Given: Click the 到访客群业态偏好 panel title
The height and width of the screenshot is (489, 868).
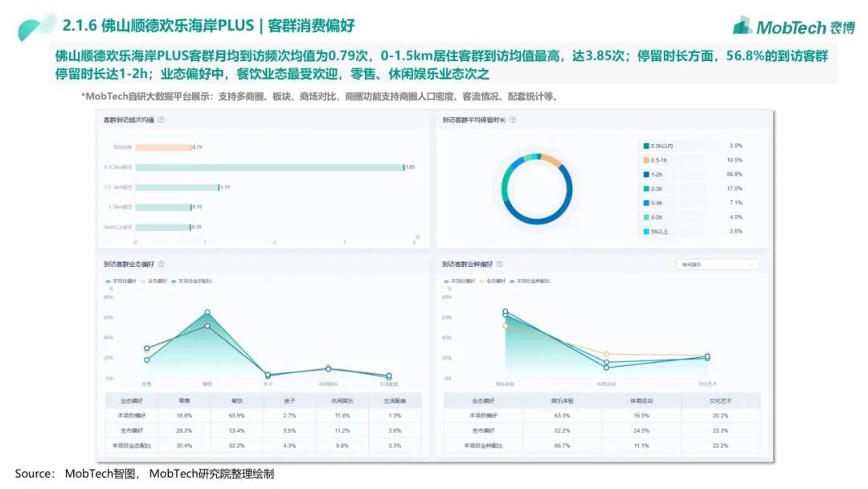Looking at the screenshot, I should pos(129,265).
